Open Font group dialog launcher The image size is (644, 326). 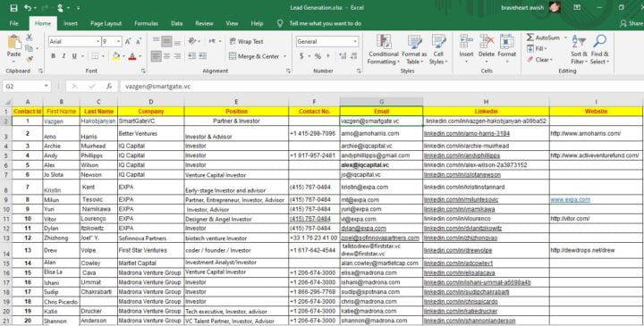(143, 71)
